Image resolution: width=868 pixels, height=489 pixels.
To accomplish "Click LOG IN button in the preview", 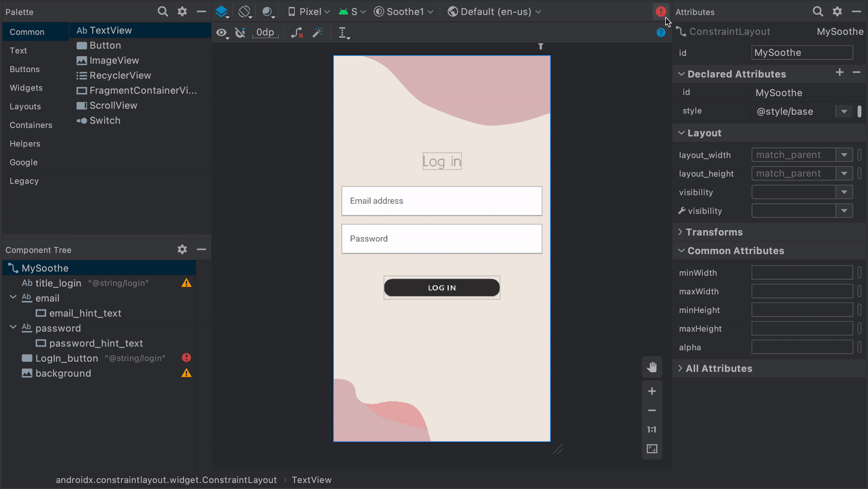I will pyautogui.click(x=442, y=287).
